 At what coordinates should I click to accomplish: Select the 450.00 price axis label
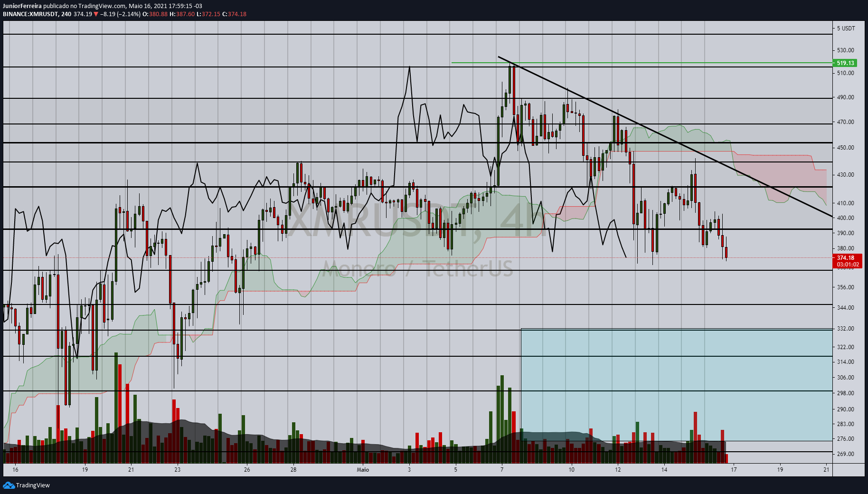845,147
